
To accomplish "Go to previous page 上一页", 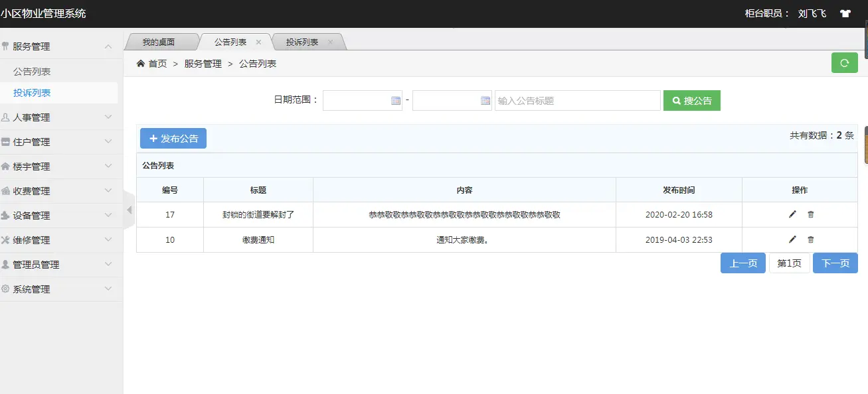I will point(743,263).
